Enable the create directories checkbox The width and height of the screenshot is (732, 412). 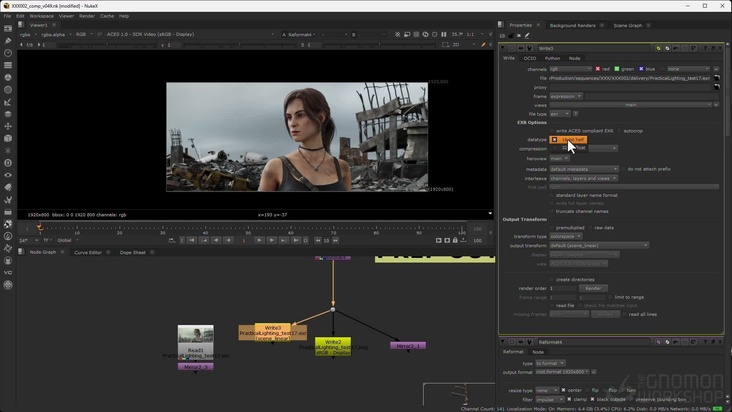[552, 279]
